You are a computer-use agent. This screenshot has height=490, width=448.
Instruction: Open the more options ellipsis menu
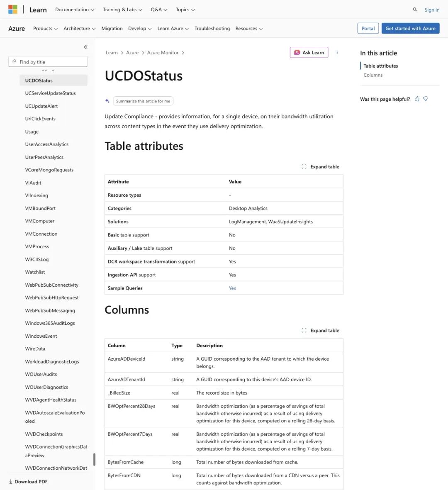(337, 53)
